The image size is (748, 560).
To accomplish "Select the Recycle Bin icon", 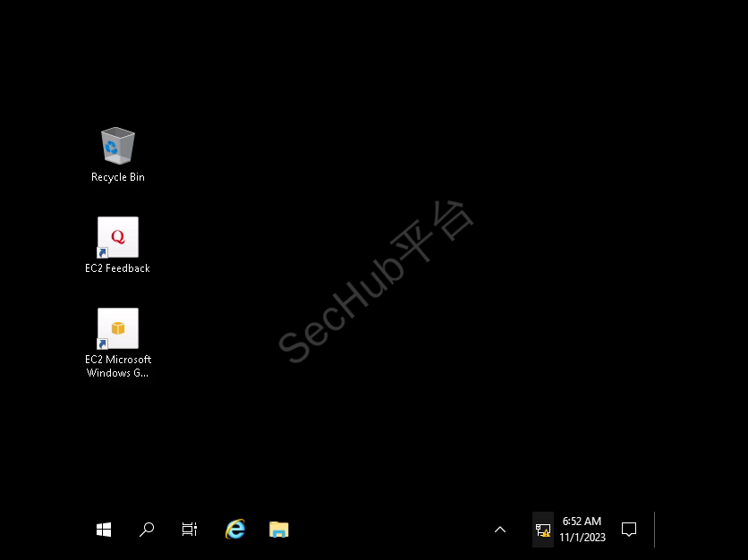I will 117,146.
